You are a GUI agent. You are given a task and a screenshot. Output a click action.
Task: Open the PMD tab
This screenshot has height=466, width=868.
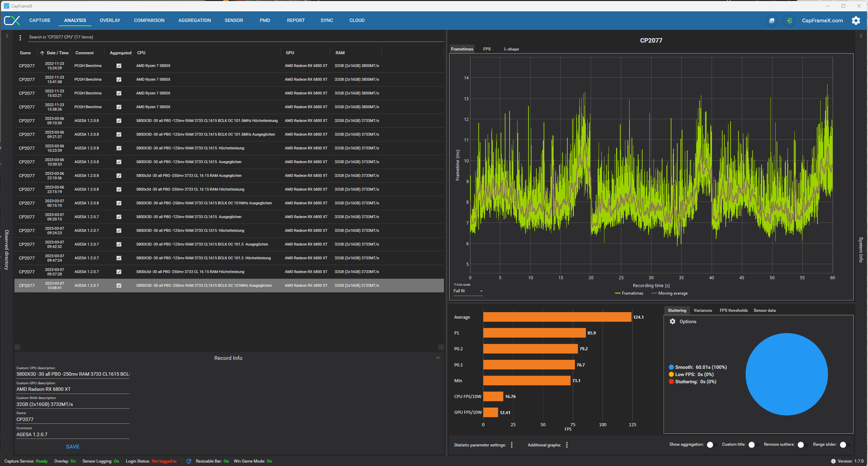coord(265,20)
